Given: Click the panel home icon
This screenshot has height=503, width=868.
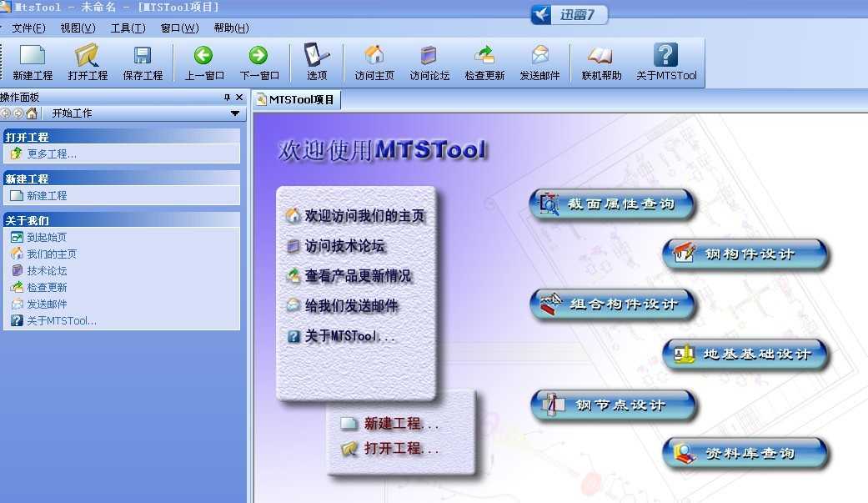Looking at the screenshot, I should pos(32,113).
